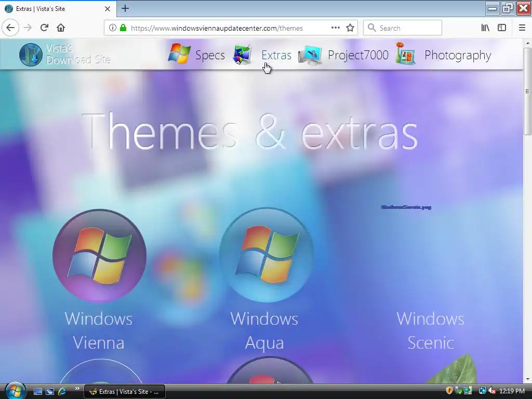The image size is (532, 399).
Task: Click the page vertical scrollbar thumb
Action: click(x=527, y=91)
